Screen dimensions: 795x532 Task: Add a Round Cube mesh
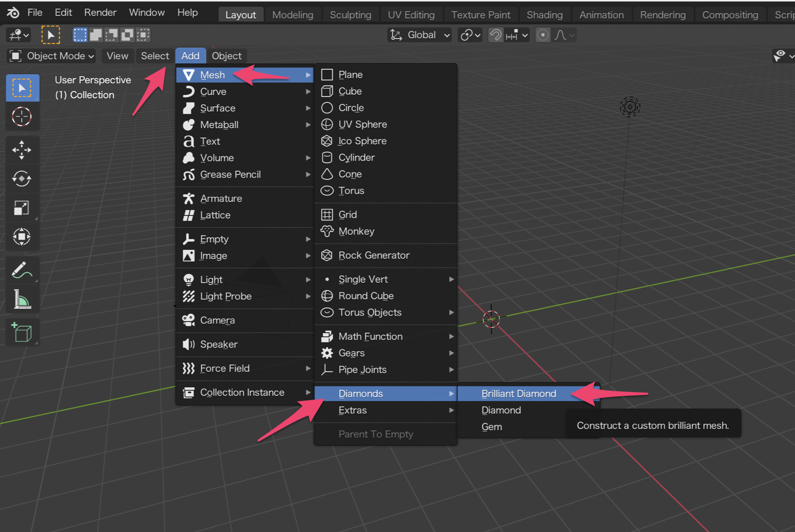pos(386,296)
